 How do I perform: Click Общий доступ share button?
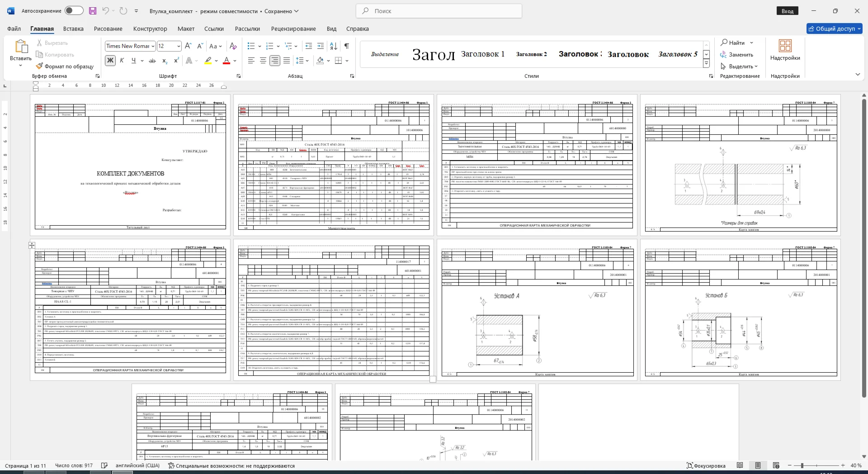tap(835, 28)
